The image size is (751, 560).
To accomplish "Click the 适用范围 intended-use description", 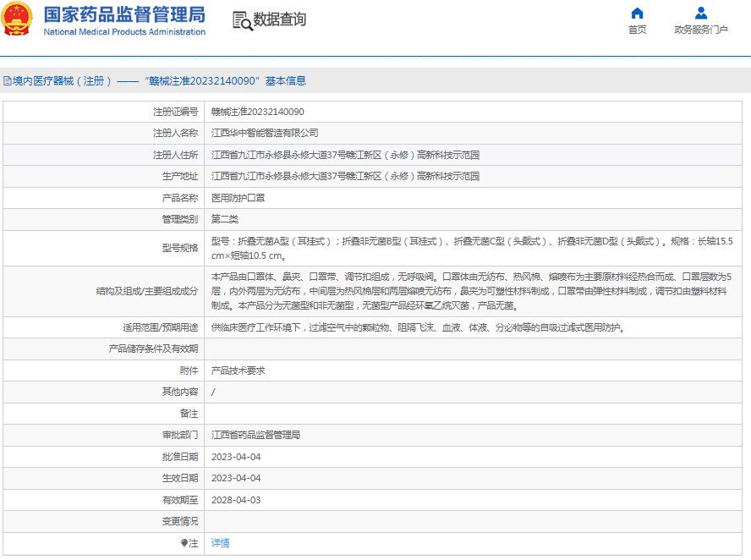I will point(418,327).
